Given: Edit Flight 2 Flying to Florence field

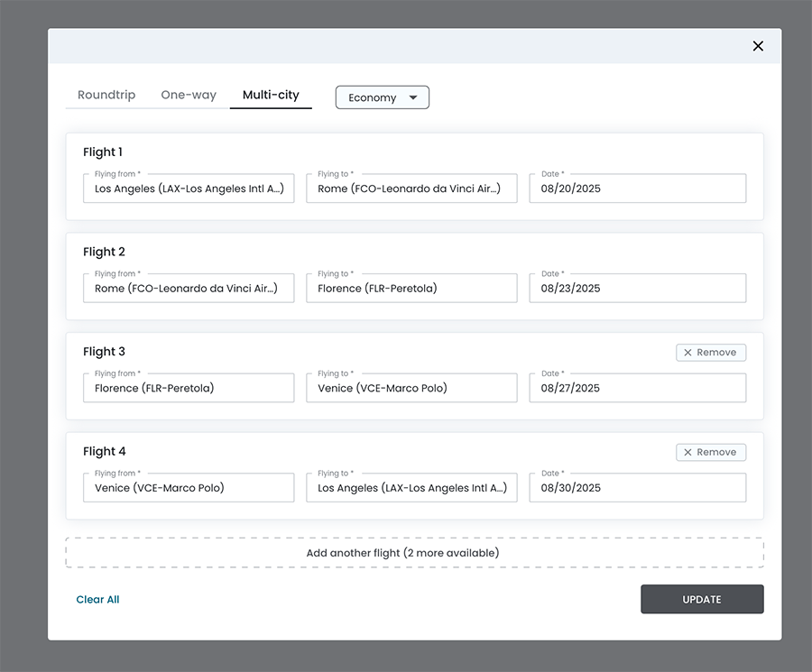Looking at the screenshot, I should [x=411, y=289].
